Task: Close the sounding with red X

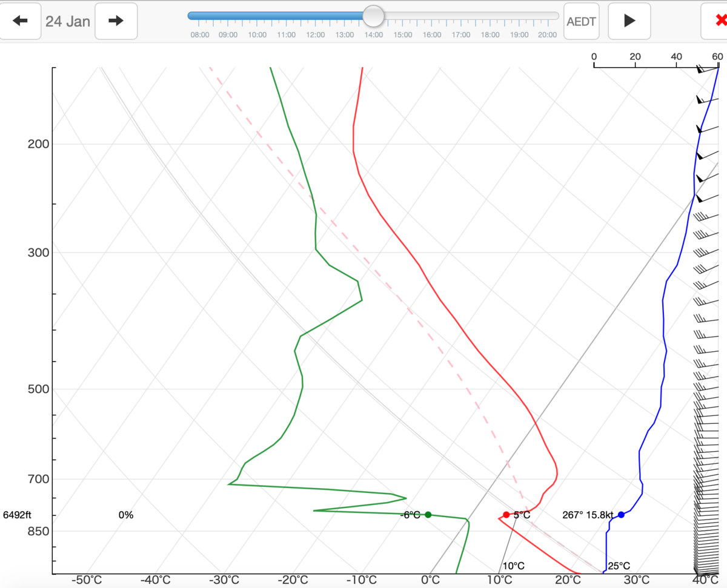Action: coord(717,21)
